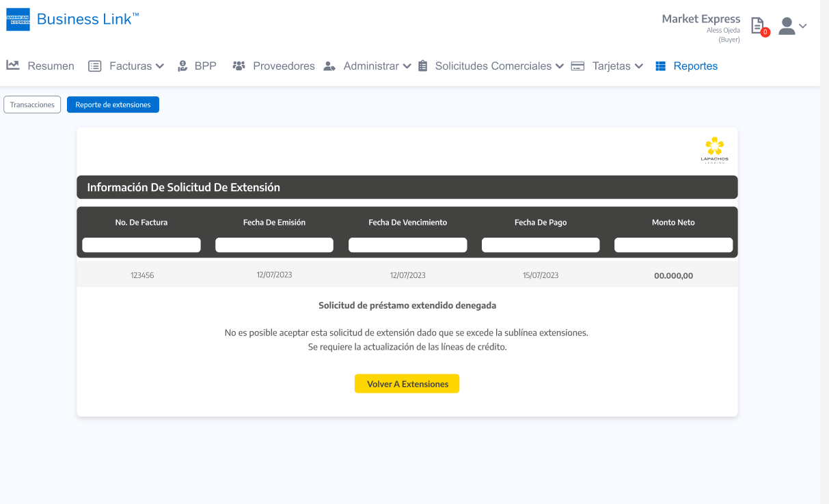This screenshot has height=504, width=829.
Task: Switch to the Transacciones tab
Action: coord(32,104)
